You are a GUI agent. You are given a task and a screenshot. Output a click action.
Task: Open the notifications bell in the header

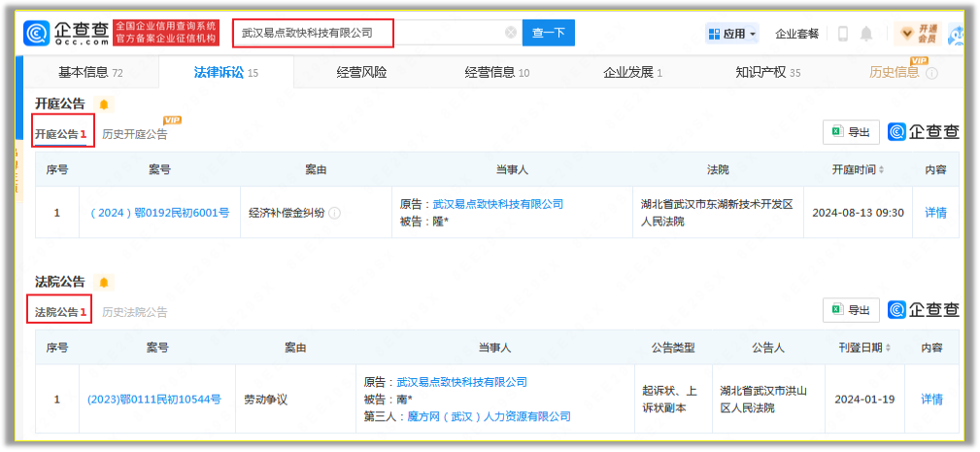click(x=866, y=34)
